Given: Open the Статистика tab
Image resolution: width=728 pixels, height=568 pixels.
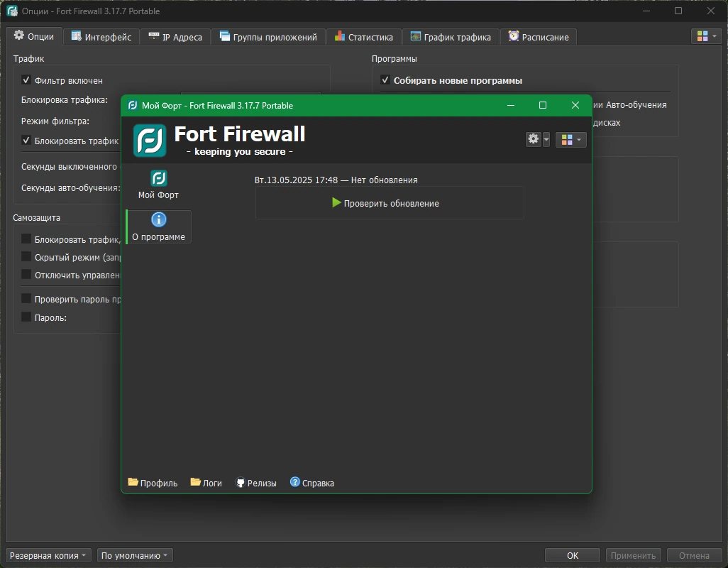Looking at the screenshot, I should pyautogui.click(x=363, y=37).
